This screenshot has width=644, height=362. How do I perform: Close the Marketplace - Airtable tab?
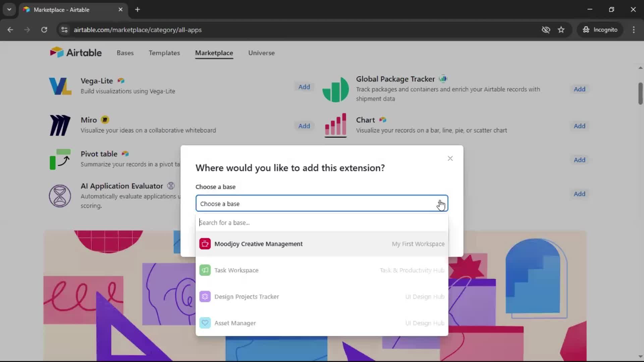click(120, 10)
